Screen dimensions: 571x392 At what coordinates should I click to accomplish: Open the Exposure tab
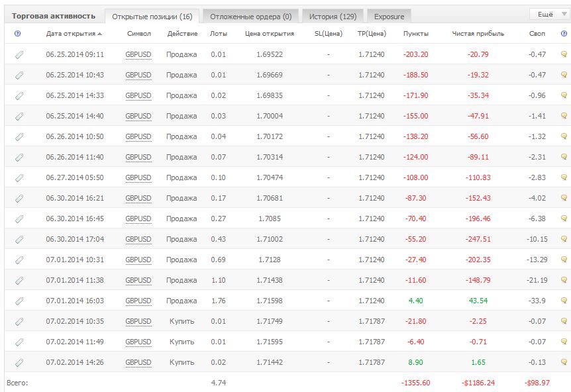389,17
